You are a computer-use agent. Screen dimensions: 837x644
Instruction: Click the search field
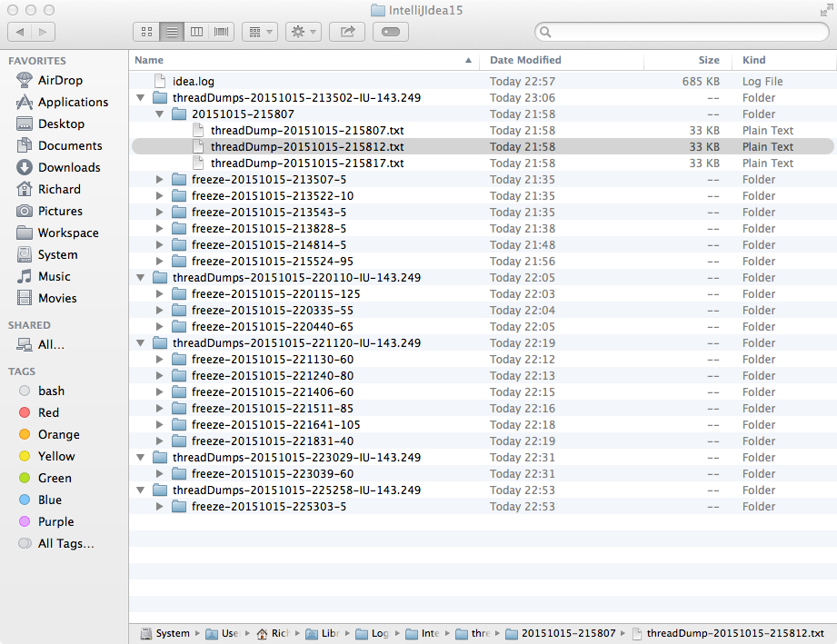(x=682, y=32)
